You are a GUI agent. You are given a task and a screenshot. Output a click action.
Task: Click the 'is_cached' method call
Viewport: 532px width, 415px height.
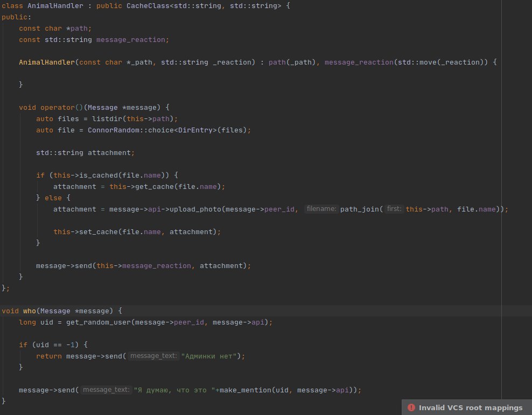(99, 175)
